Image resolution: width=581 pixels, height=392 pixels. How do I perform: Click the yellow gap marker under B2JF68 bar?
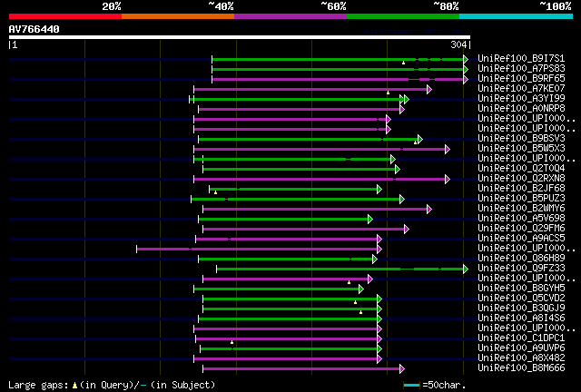tap(216, 192)
